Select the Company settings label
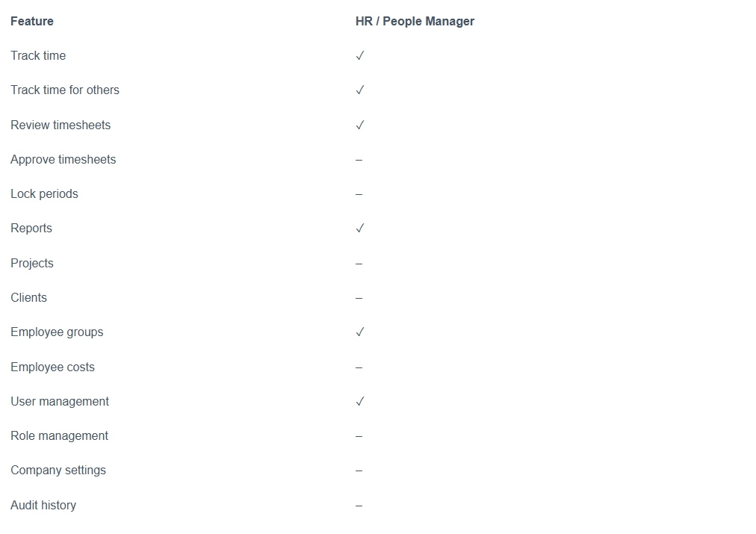The width and height of the screenshot is (756, 534). tap(58, 470)
